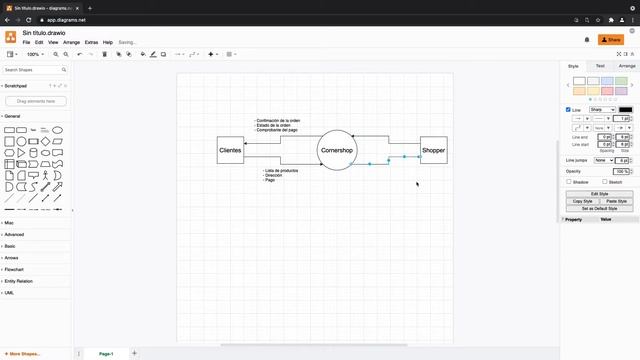This screenshot has height=360, width=640.
Task: Open the Arrange menu
Action: 71,42
